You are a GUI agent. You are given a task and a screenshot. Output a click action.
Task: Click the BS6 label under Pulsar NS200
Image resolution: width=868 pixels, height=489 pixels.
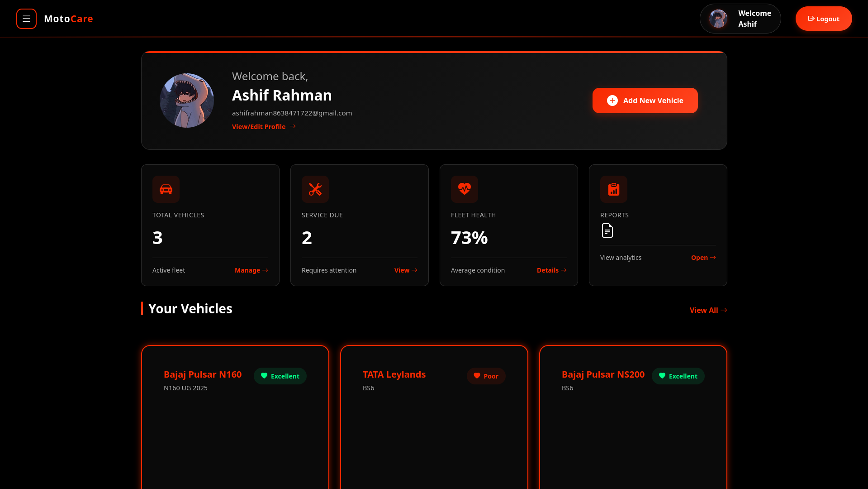coord(567,388)
